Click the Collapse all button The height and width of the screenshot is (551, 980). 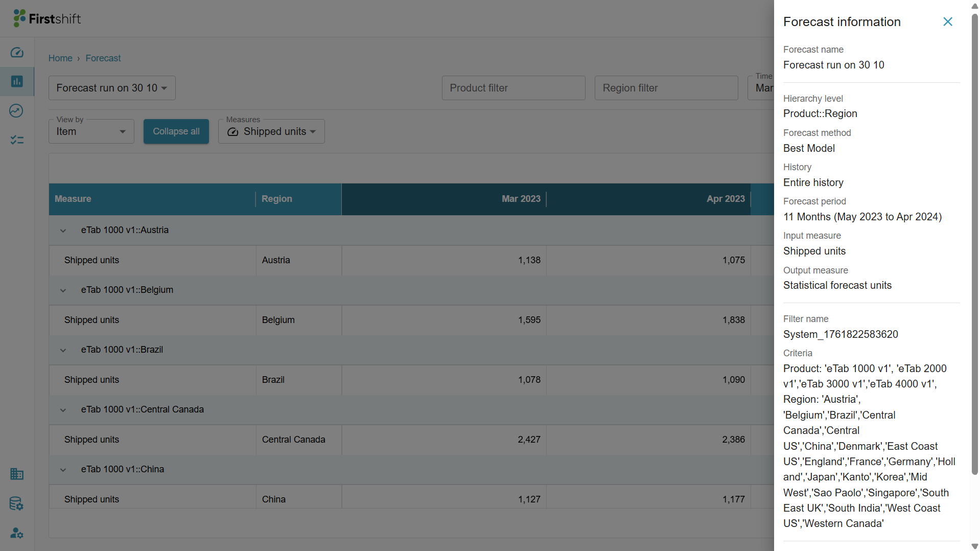[x=176, y=131]
